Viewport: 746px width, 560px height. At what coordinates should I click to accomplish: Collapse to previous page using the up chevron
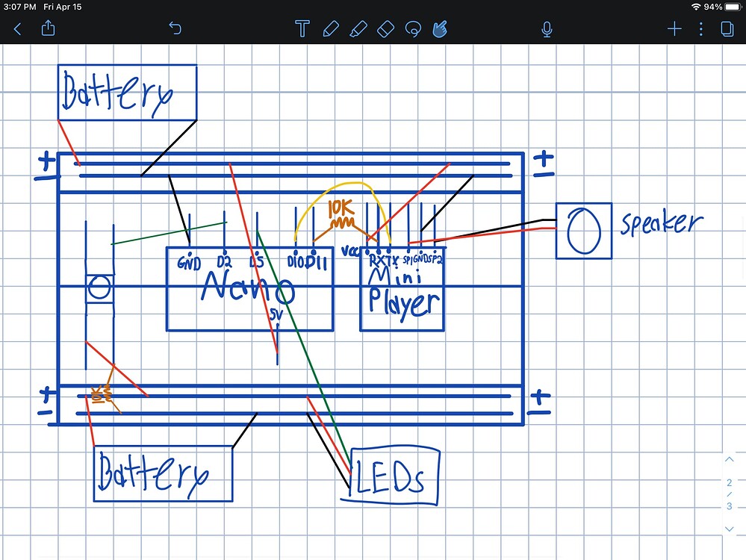coord(729,458)
